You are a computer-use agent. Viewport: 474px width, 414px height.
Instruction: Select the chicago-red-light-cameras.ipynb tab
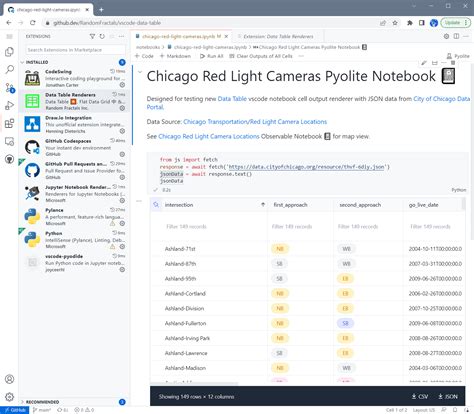click(x=181, y=36)
